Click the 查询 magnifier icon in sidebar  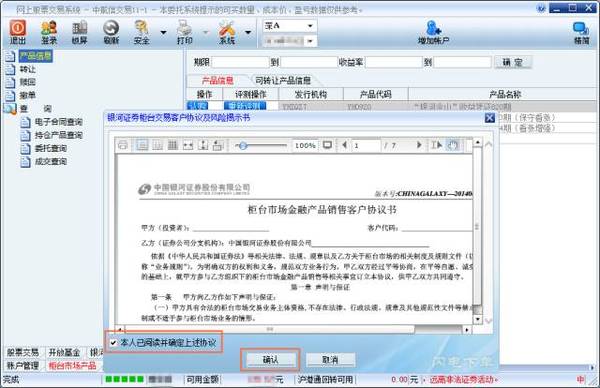point(10,109)
